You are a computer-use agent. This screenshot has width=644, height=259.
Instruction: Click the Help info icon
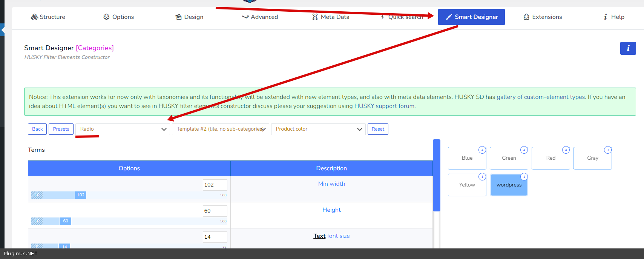click(x=605, y=17)
